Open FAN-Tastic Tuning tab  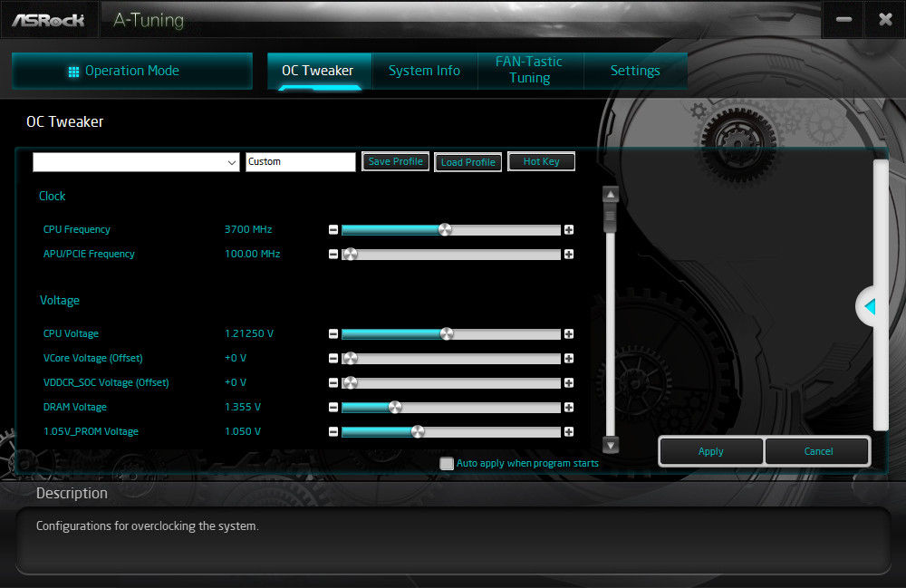coord(530,70)
